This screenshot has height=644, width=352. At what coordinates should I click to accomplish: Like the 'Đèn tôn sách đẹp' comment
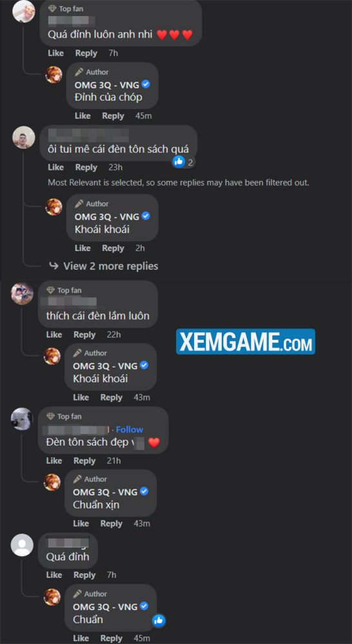[54, 460]
